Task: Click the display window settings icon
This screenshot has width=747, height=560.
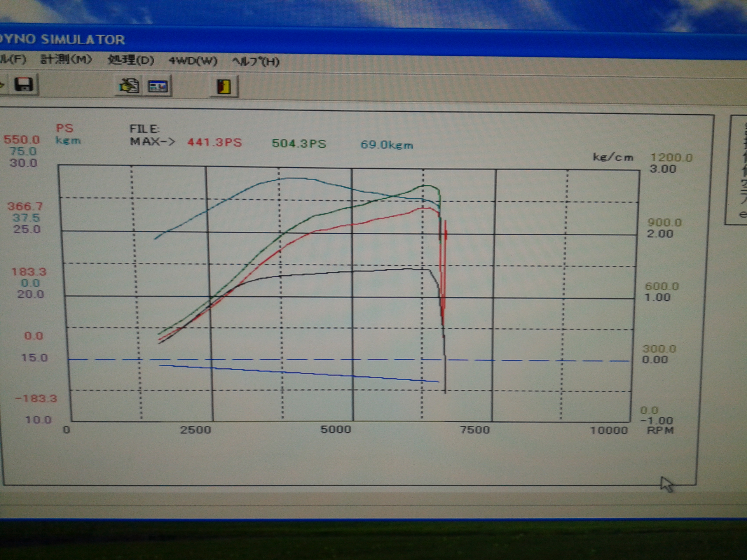Action: pos(158,86)
